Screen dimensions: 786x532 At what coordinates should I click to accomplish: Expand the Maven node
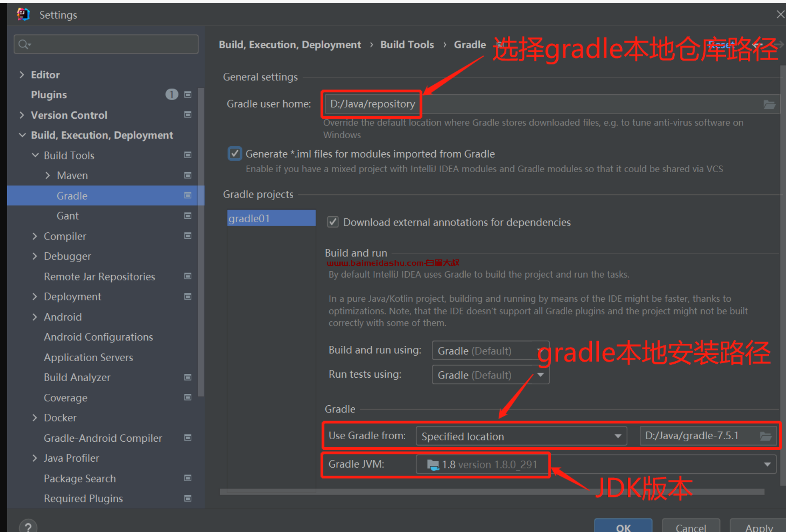click(48, 175)
